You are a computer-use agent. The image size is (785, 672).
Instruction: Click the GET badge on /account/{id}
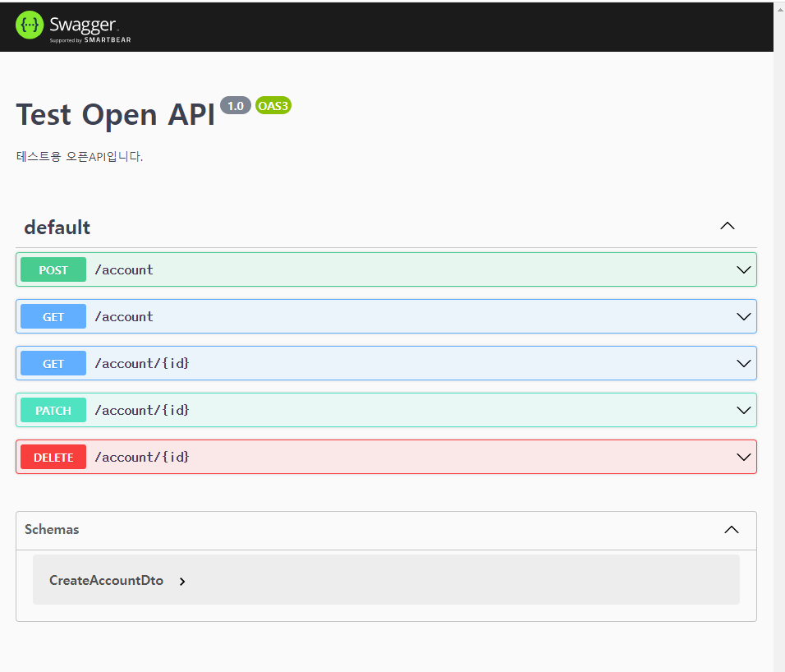(53, 363)
